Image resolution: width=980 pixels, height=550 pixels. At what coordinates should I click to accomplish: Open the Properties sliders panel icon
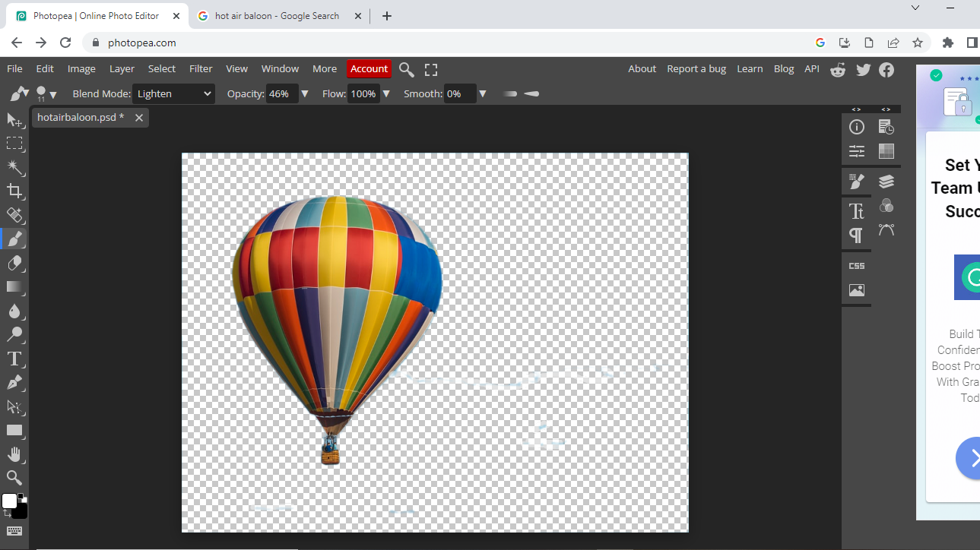[x=857, y=151]
